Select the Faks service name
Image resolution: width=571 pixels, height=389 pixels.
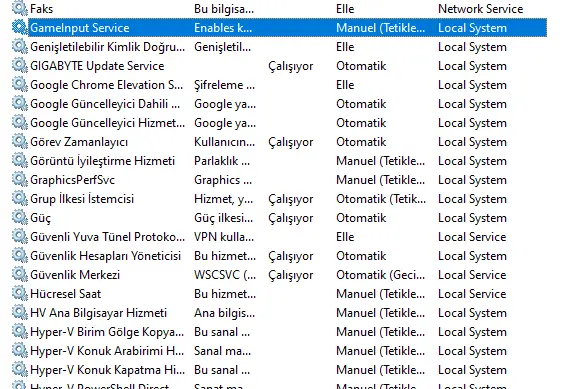(42, 9)
